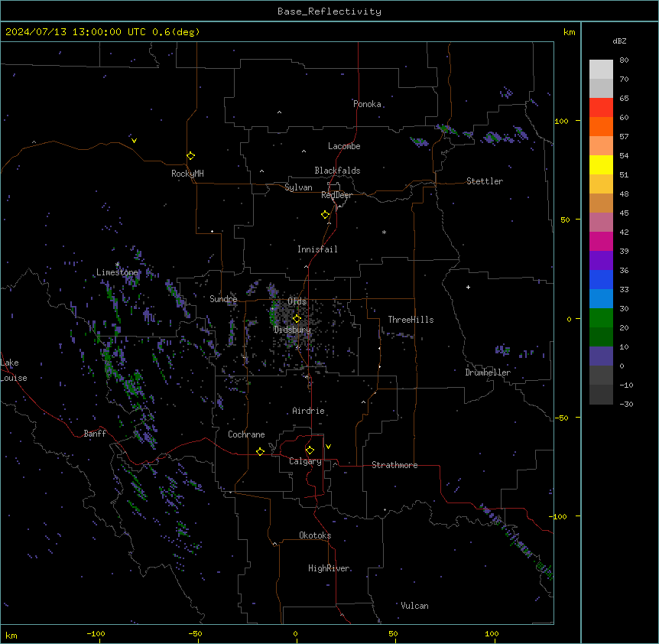
Task: Pick the purple 36-39 dBZ legend swatch
Action: click(601, 260)
